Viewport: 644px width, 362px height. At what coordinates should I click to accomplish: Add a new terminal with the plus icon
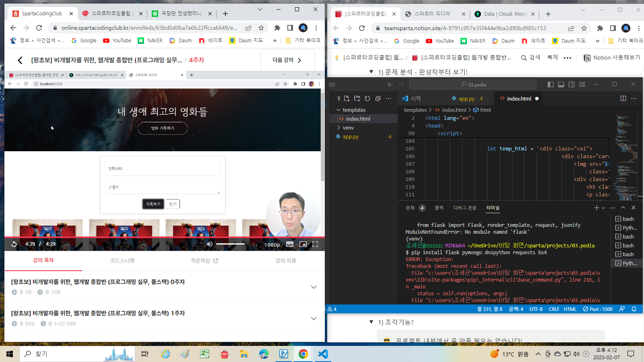[x=597, y=208]
